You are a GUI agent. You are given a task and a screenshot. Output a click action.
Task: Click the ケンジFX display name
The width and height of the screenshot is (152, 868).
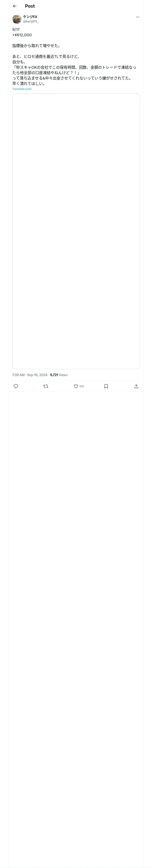coord(30,17)
